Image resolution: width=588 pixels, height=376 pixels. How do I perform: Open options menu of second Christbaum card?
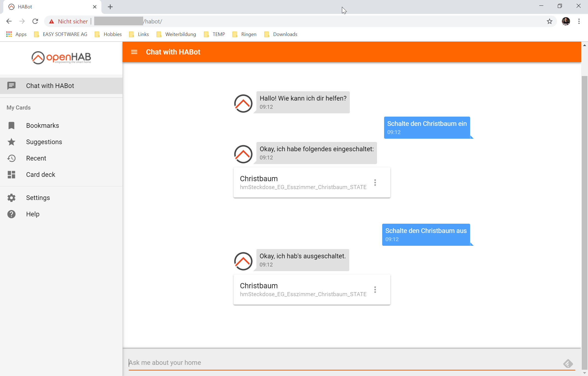[x=375, y=290]
